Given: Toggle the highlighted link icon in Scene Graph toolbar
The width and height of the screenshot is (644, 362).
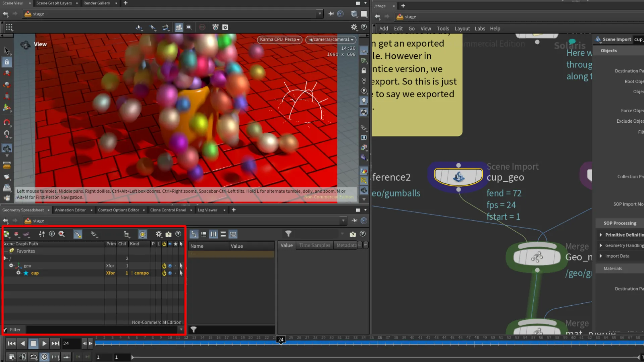Looking at the screenshot, I should pyautogui.click(x=78, y=234).
